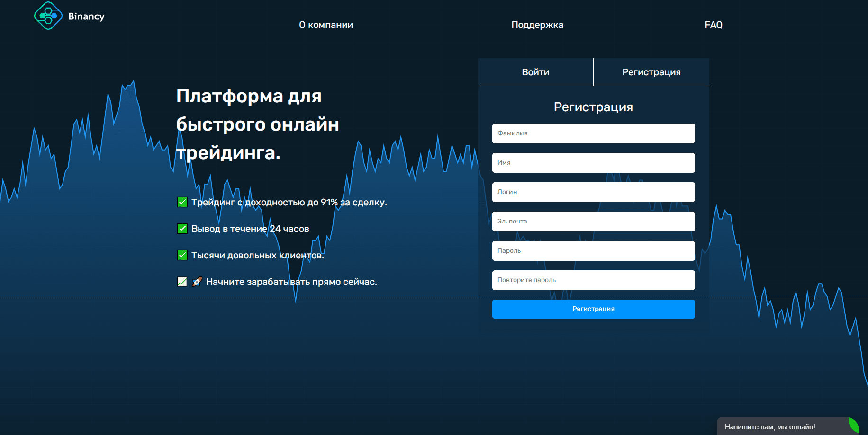The image size is (868, 435).
Task: Click the green checkmark beside 'Тысячи довольных клиентов'
Action: pos(182,255)
